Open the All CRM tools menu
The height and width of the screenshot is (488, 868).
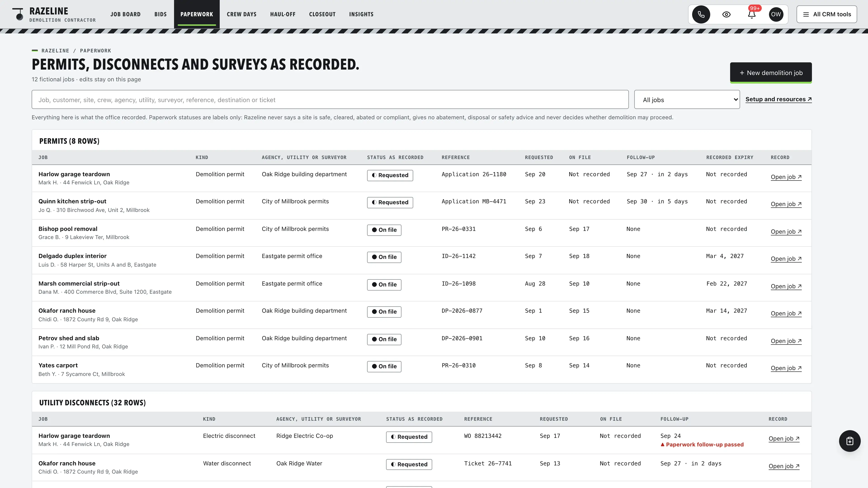(827, 14)
